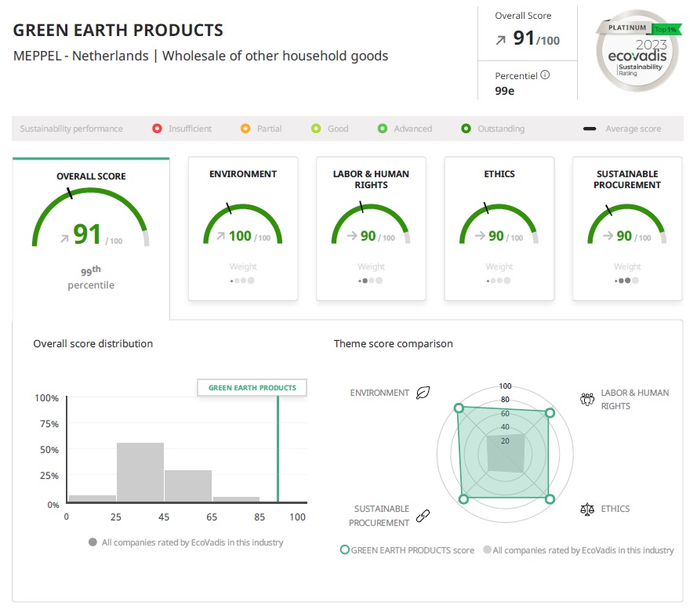This screenshot has height=616, width=697.
Task: Click the upward arrow beside header score 91
Action: click(501, 41)
